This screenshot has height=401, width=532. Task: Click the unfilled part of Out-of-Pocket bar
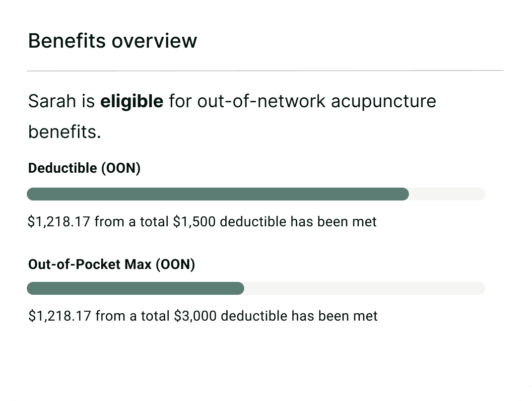click(365, 288)
